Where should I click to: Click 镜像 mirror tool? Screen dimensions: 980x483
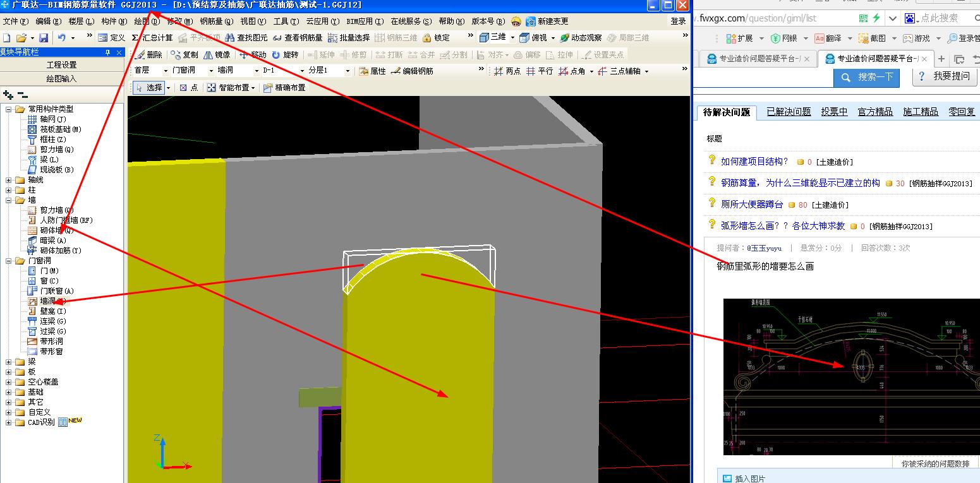217,55
